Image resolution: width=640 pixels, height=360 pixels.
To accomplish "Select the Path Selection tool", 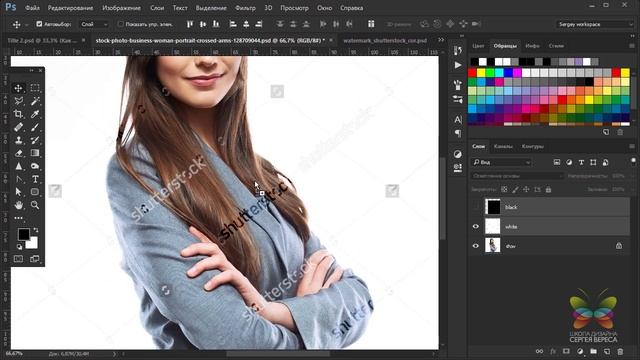I will pyautogui.click(x=18, y=192).
